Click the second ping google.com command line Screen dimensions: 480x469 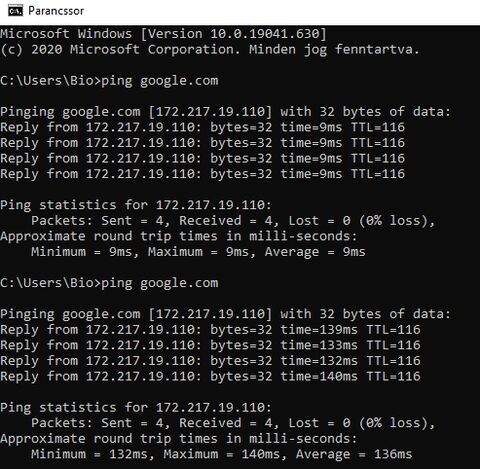coord(109,283)
